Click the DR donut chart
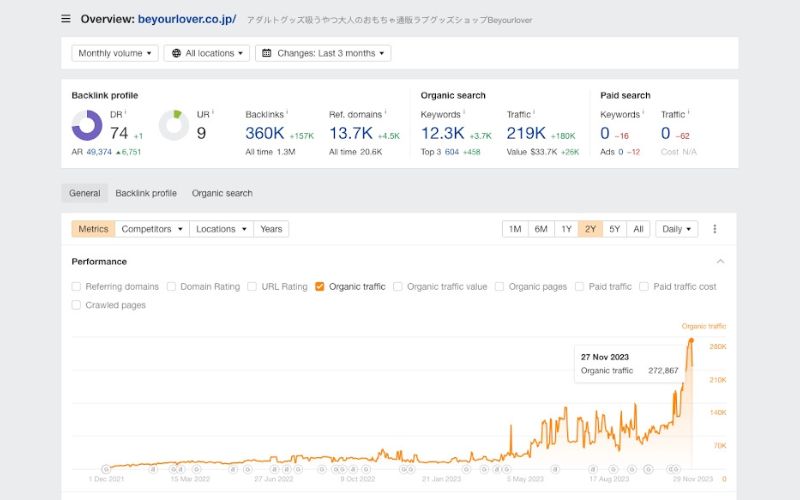 point(87,126)
